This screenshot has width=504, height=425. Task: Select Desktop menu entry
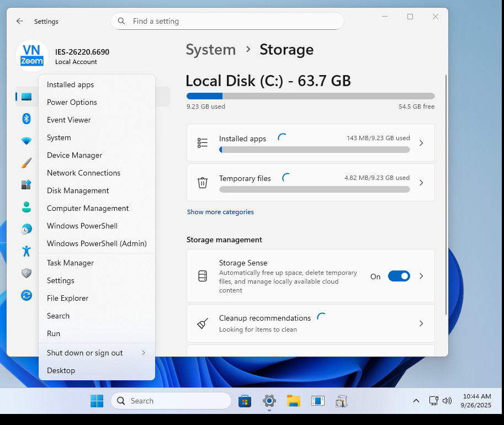click(x=97, y=370)
